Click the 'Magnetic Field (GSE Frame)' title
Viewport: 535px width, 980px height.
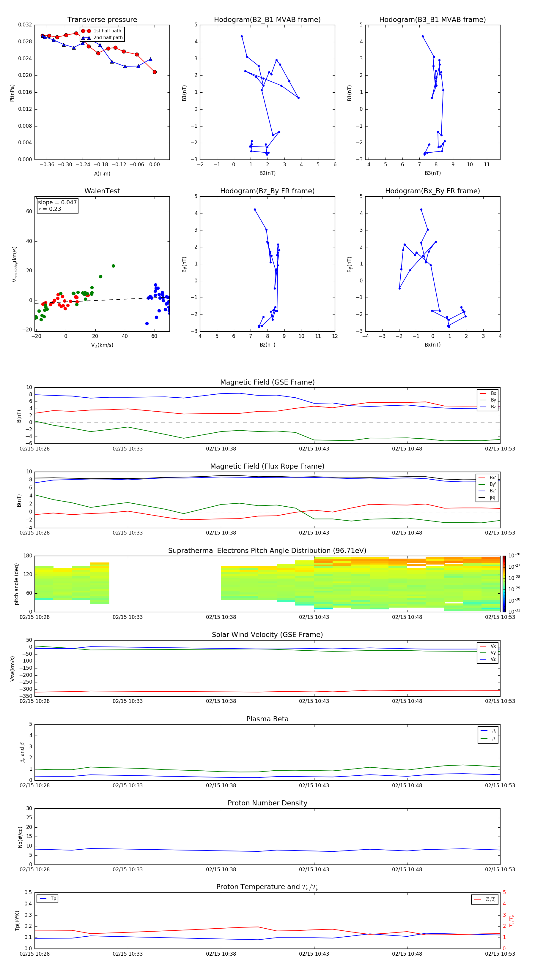pos(267,382)
